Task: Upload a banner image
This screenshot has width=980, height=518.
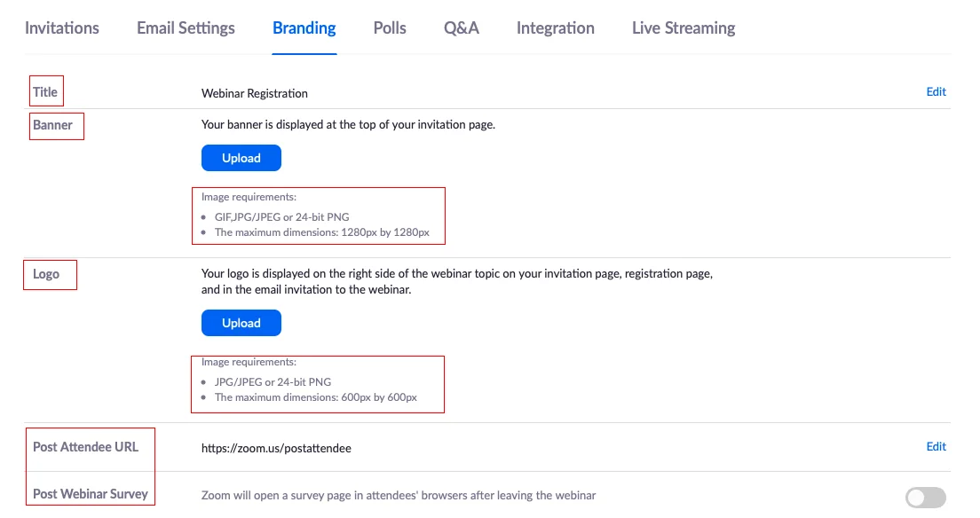Action: click(x=241, y=157)
